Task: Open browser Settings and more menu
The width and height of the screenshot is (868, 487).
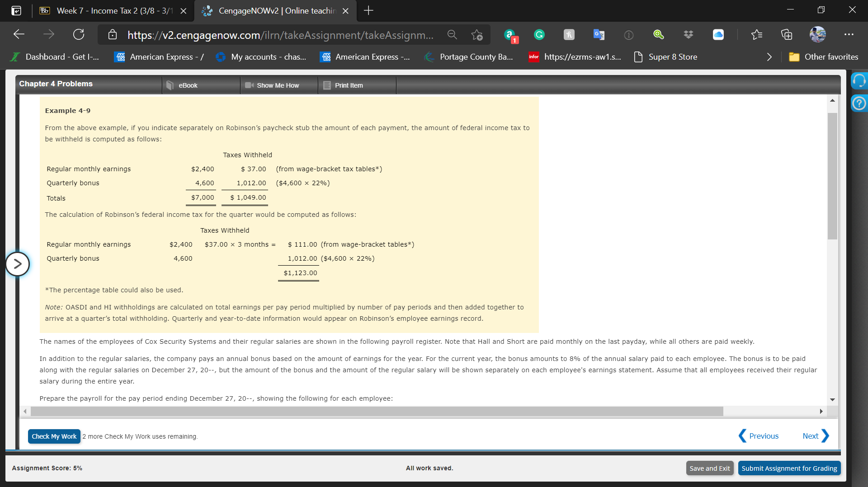Action: tap(849, 35)
